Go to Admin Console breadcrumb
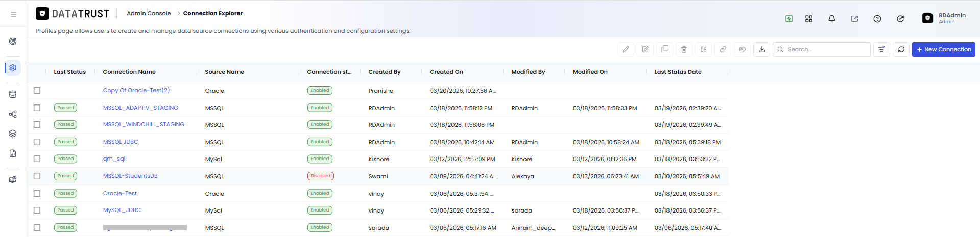 pos(149,13)
